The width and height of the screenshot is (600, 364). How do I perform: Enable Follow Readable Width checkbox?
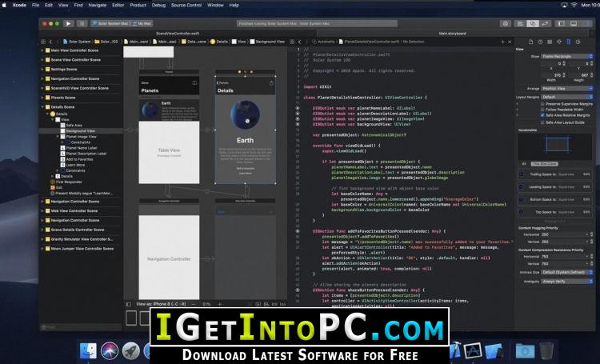(x=542, y=110)
